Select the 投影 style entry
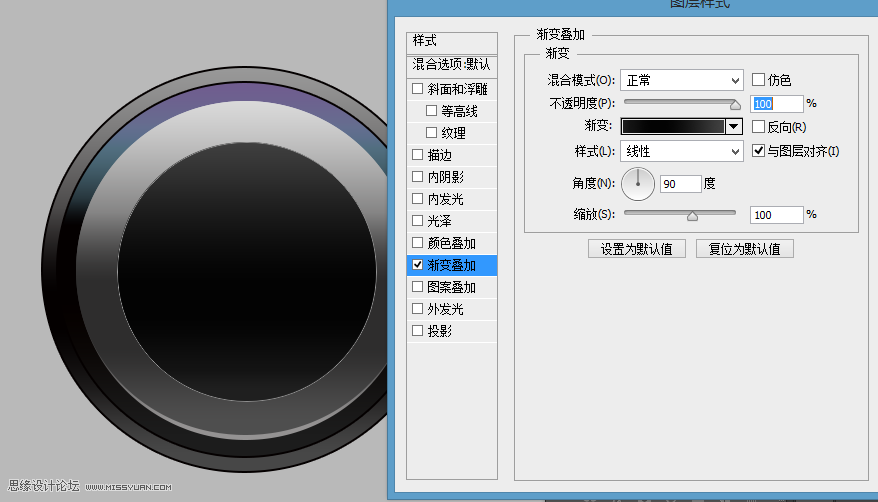Screen dimensions: 878x502 (x=440, y=331)
